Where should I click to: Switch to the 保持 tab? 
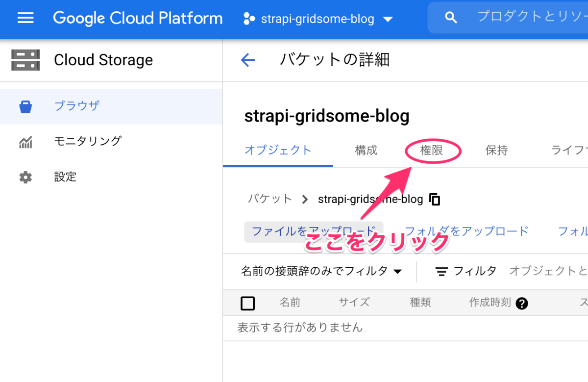496,150
